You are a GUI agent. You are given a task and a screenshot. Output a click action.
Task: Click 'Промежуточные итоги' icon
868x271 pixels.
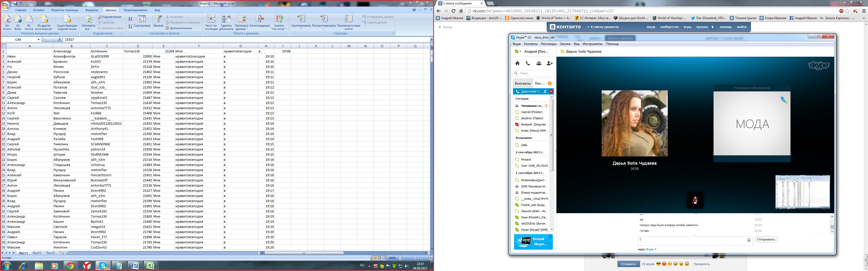[x=348, y=22]
